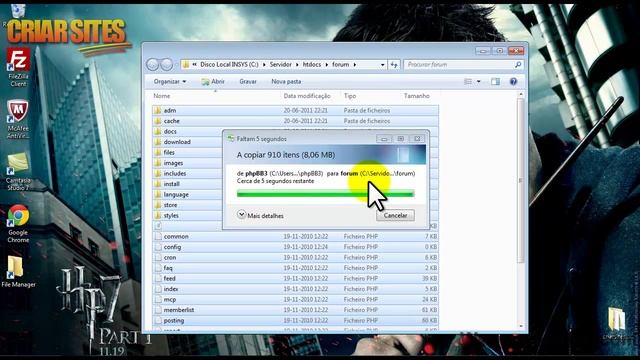Click the common PHP file icon
The image size is (640, 360).
(x=158, y=236)
